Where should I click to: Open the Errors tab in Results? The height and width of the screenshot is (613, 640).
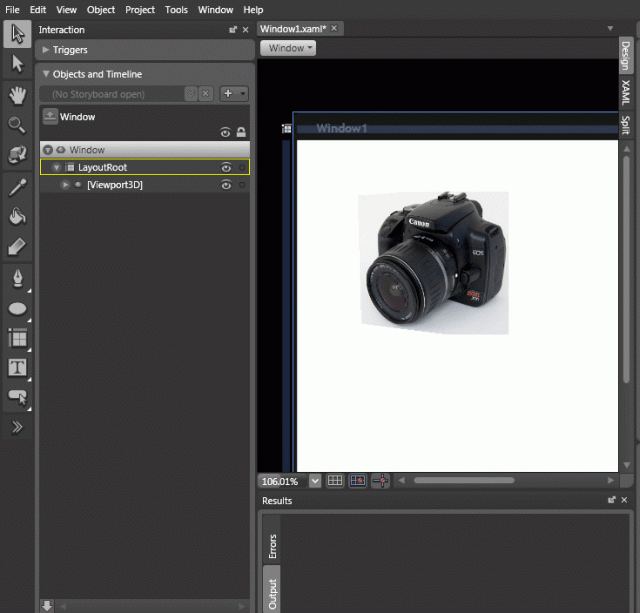coord(272,546)
